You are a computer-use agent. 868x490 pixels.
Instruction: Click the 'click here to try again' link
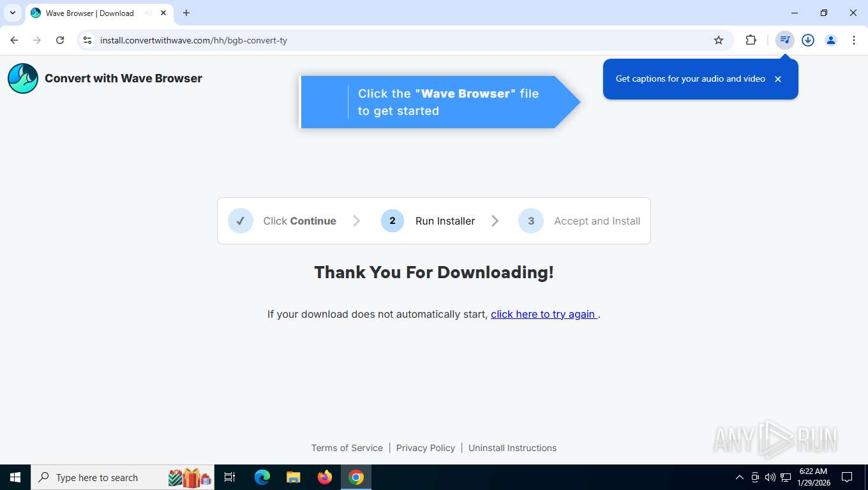(x=544, y=314)
